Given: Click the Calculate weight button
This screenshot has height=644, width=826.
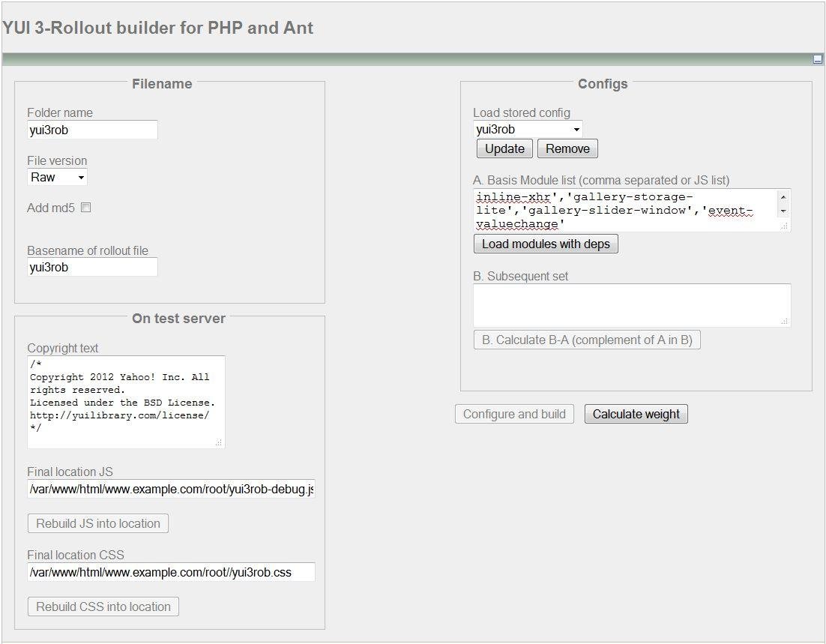Looking at the screenshot, I should (636, 414).
